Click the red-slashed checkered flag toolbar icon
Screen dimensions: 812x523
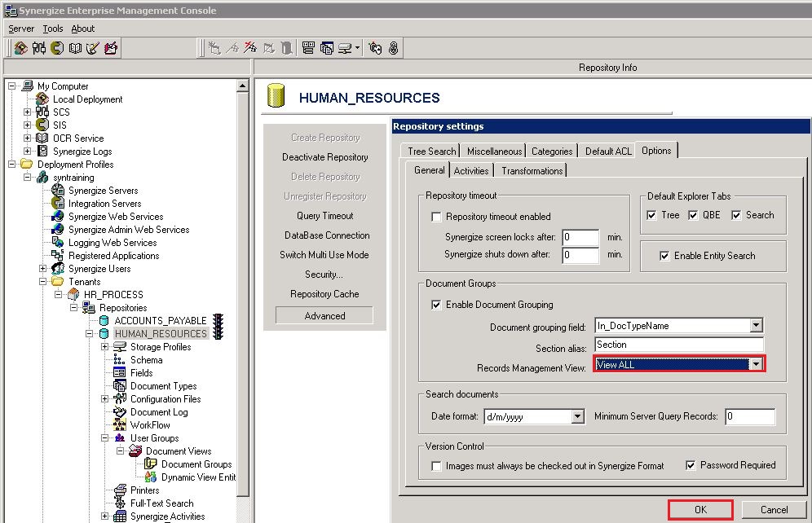tap(250, 48)
